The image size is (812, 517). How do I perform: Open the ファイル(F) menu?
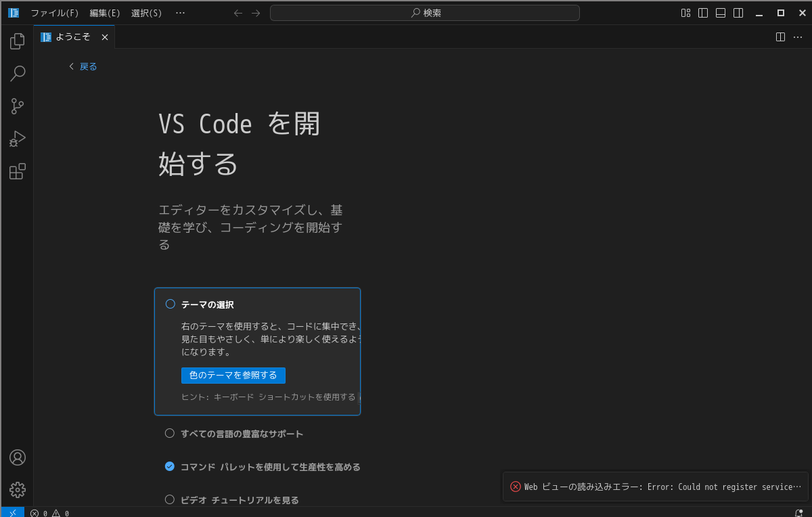[55, 13]
